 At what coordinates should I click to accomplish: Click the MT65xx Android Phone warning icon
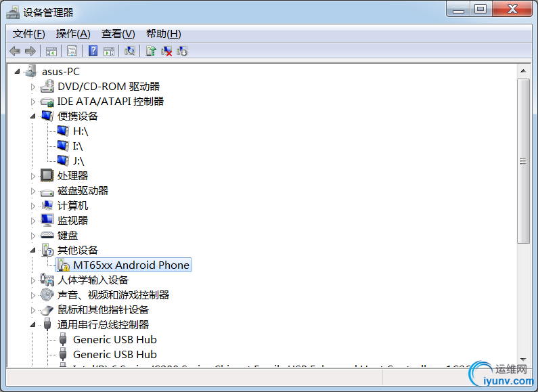click(x=63, y=265)
